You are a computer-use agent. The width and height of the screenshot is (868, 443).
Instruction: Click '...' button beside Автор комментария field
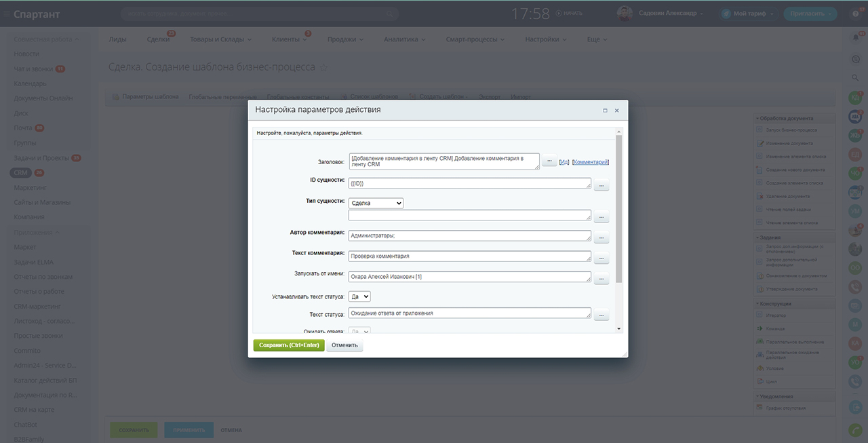[601, 238]
